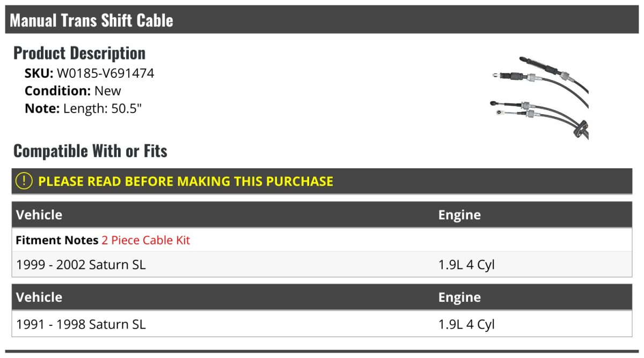Image resolution: width=644 pixels, height=358 pixels.
Task: Select the Condition: New line
Action: 73,91
